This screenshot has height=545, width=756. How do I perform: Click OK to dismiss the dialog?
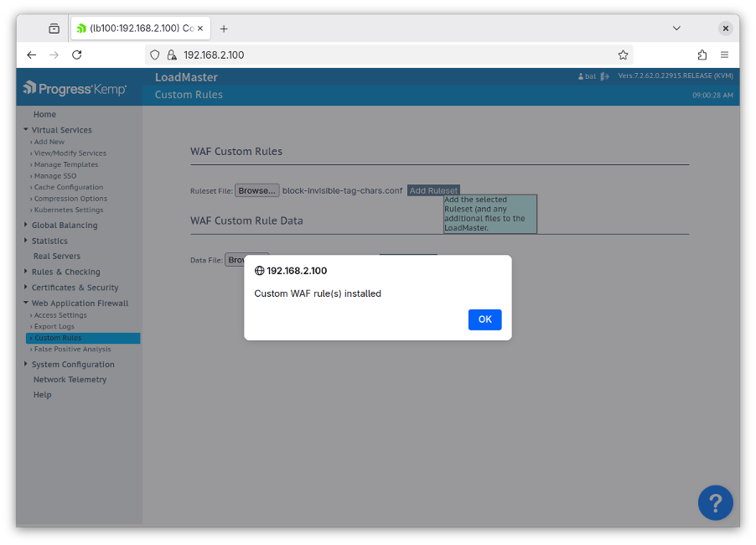click(484, 319)
